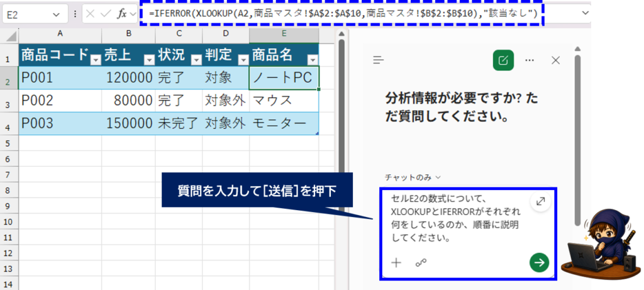Select cell containing 未完了
The width and height of the screenshot is (644, 290).
coord(179,123)
